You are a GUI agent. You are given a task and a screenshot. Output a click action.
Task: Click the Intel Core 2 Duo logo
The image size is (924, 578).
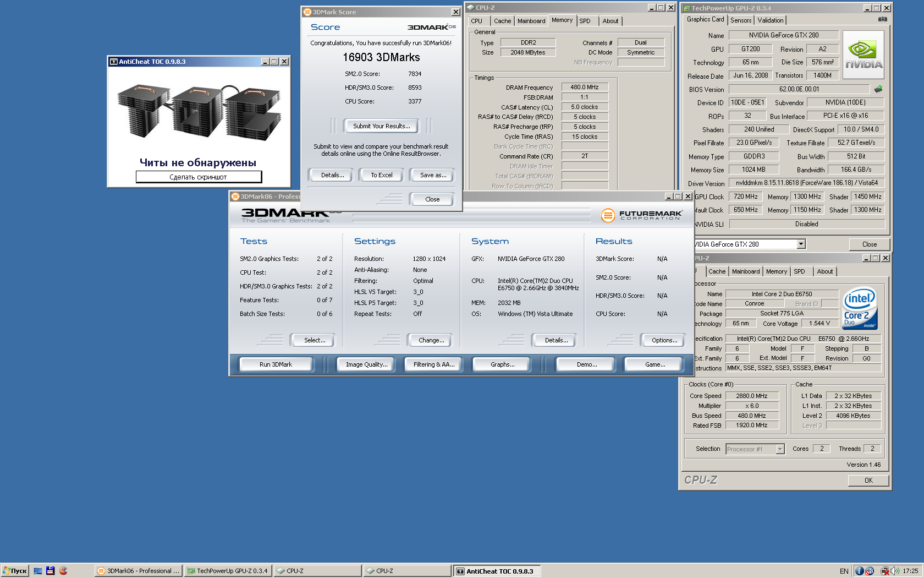pyautogui.click(x=860, y=308)
